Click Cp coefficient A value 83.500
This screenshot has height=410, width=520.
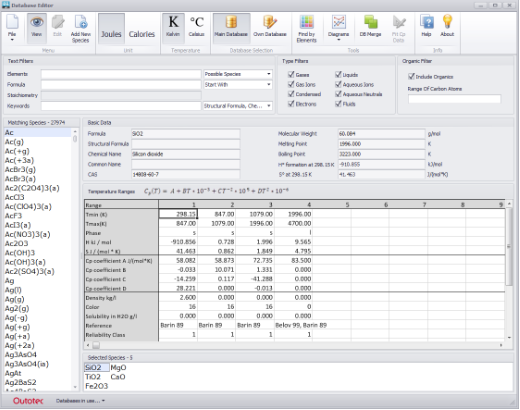point(293,260)
